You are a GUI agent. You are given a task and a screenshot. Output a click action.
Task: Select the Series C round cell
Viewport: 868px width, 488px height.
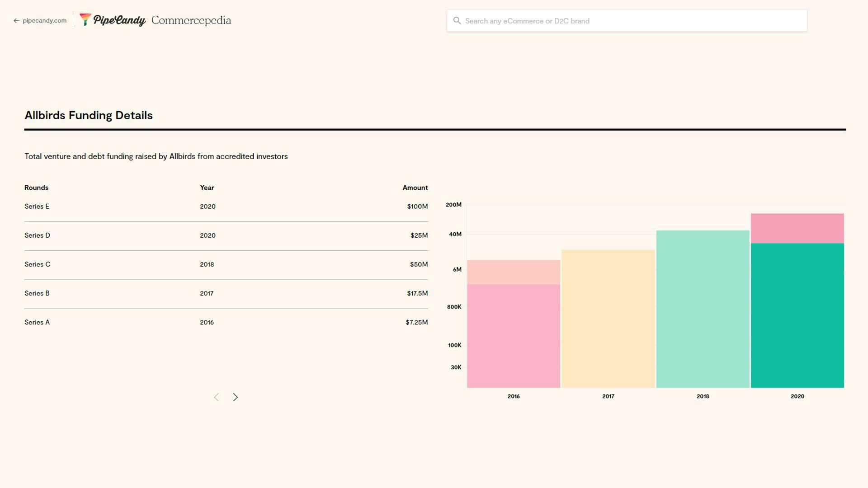[38, 264]
